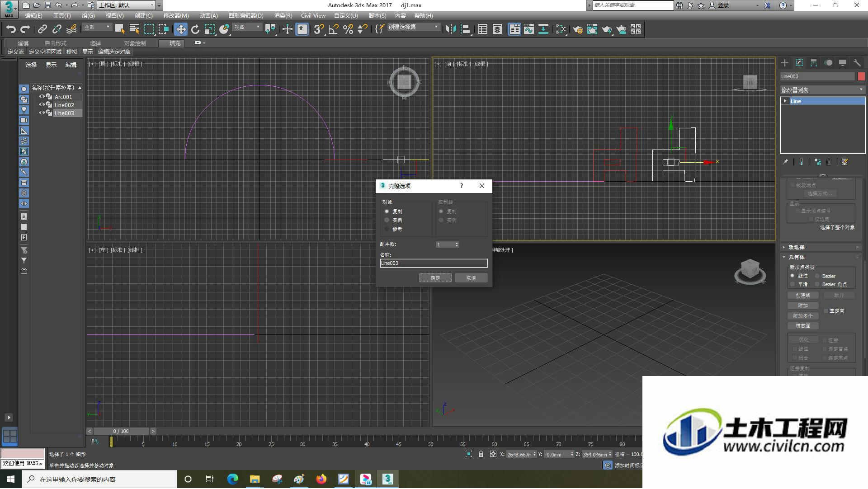This screenshot has width=868, height=489.
Task: Select Bezier new vertex type radio
Action: (817, 276)
